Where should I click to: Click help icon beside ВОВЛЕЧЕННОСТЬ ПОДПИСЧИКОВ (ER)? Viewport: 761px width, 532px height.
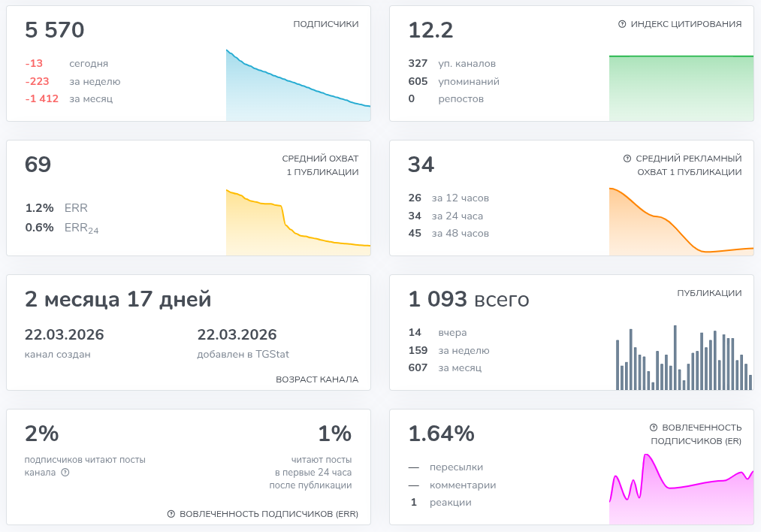pyautogui.click(x=654, y=427)
